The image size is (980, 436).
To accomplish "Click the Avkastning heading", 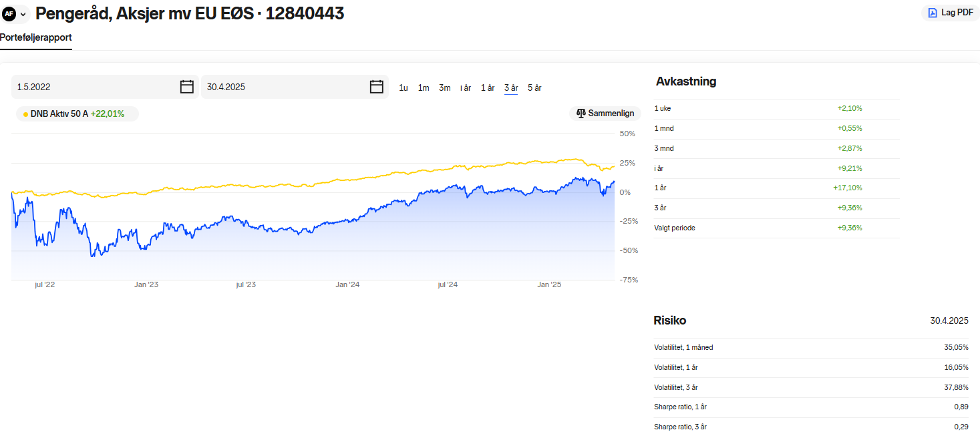I will (686, 81).
